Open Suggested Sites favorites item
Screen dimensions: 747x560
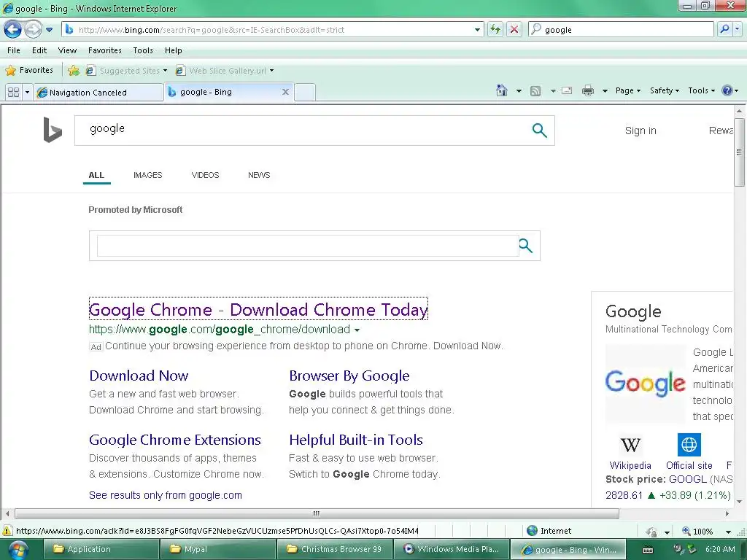coord(126,71)
